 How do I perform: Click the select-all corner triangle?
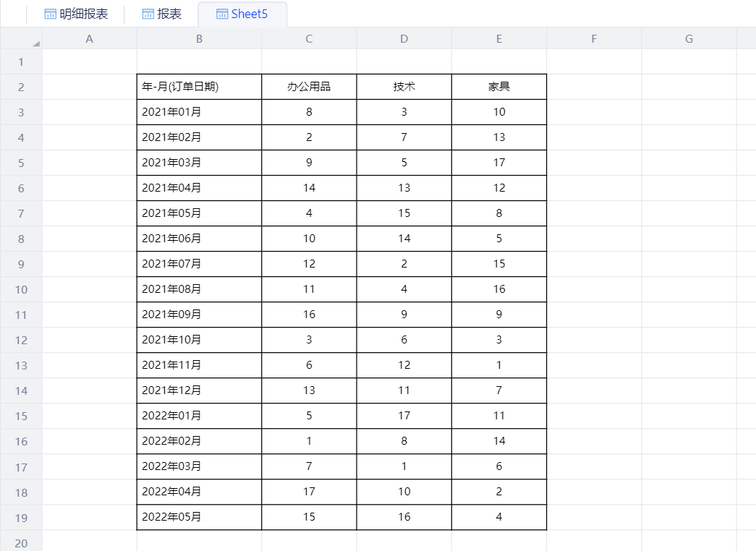click(35, 43)
